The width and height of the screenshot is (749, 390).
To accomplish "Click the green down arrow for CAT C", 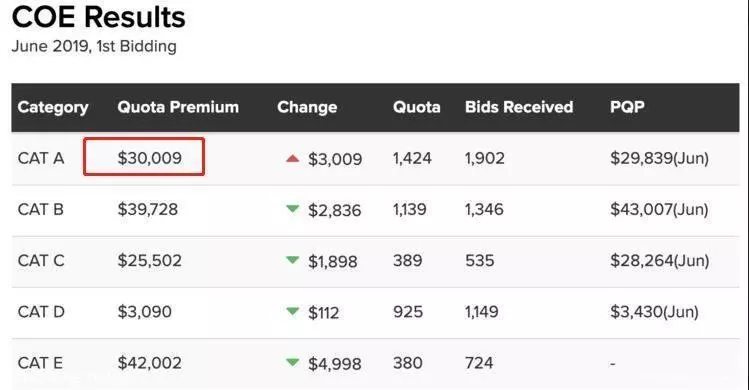I will tap(292, 260).
